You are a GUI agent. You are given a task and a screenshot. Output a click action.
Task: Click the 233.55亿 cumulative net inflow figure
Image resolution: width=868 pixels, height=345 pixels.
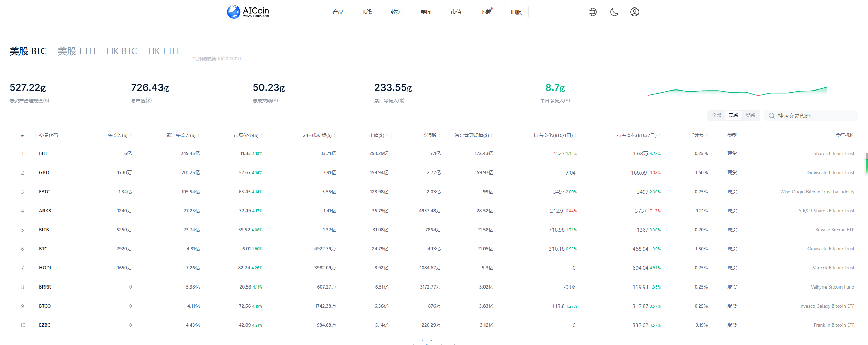[393, 88]
